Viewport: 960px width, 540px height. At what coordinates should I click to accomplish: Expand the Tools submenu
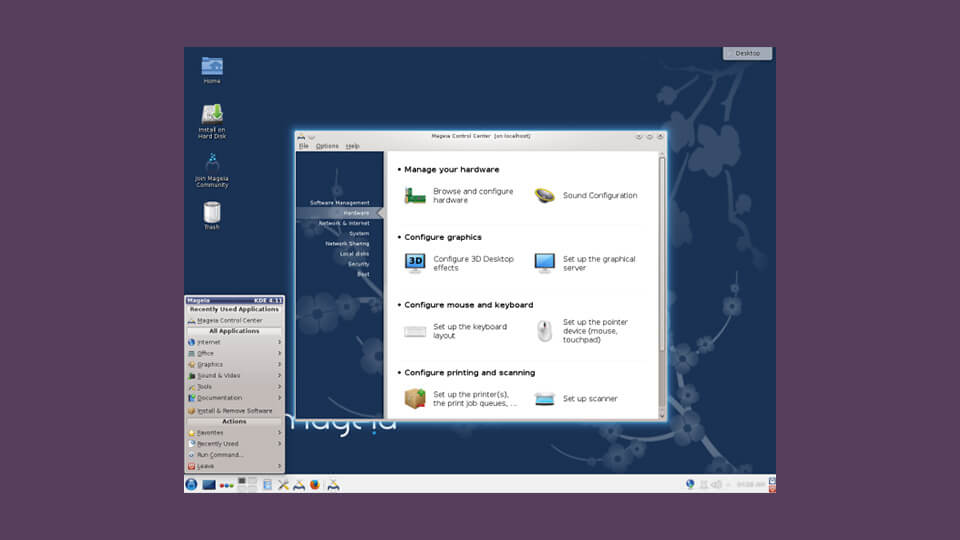point(234,386)
